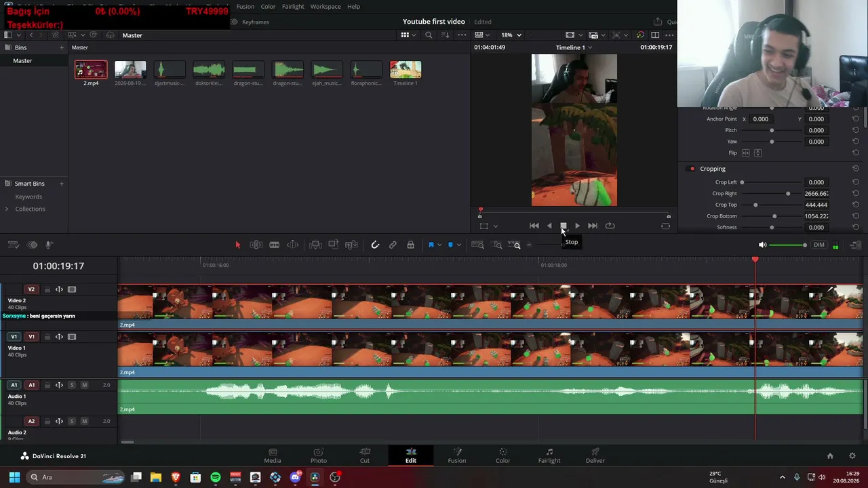Screen dimensions: 868x488
Task: Select the Timeline 1 thumbnail in media pool
Action: point(406,70)
